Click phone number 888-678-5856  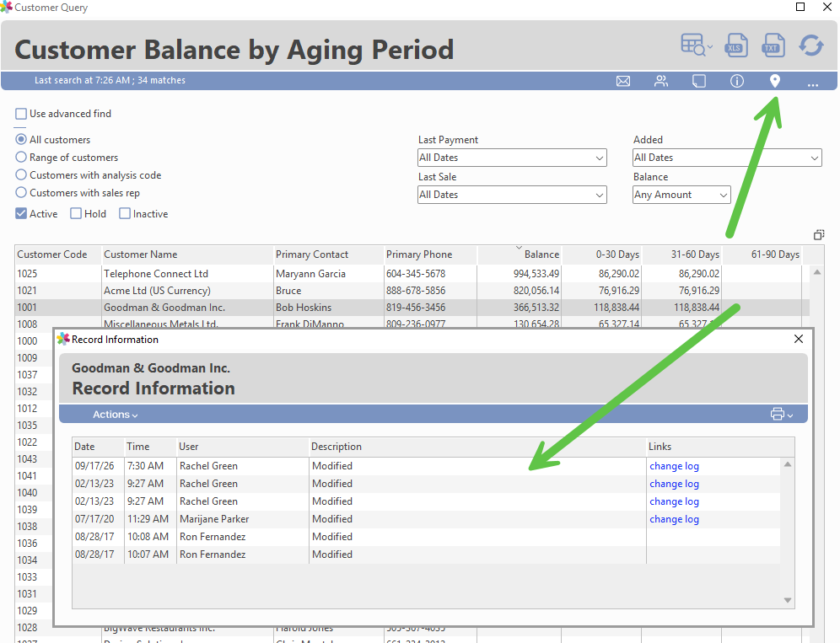click(416, 291)
